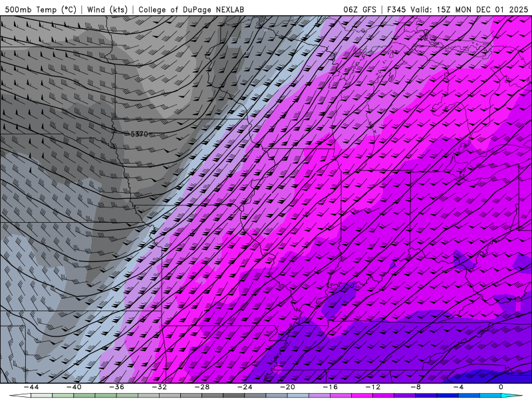Click the "F345" forecast hour text
Image resolution: width=532 pixels, height=399 pixels.
(396, 9)
